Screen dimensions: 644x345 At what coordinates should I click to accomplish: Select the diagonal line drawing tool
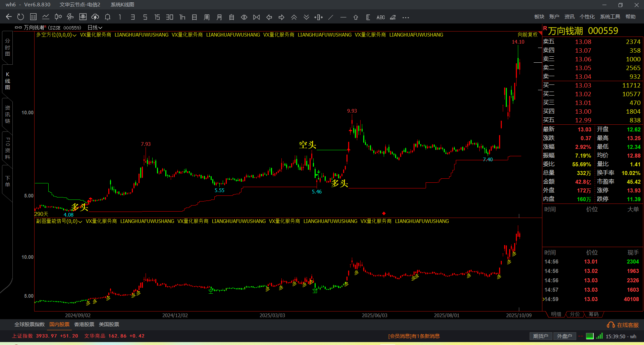(x=331, y=17)
